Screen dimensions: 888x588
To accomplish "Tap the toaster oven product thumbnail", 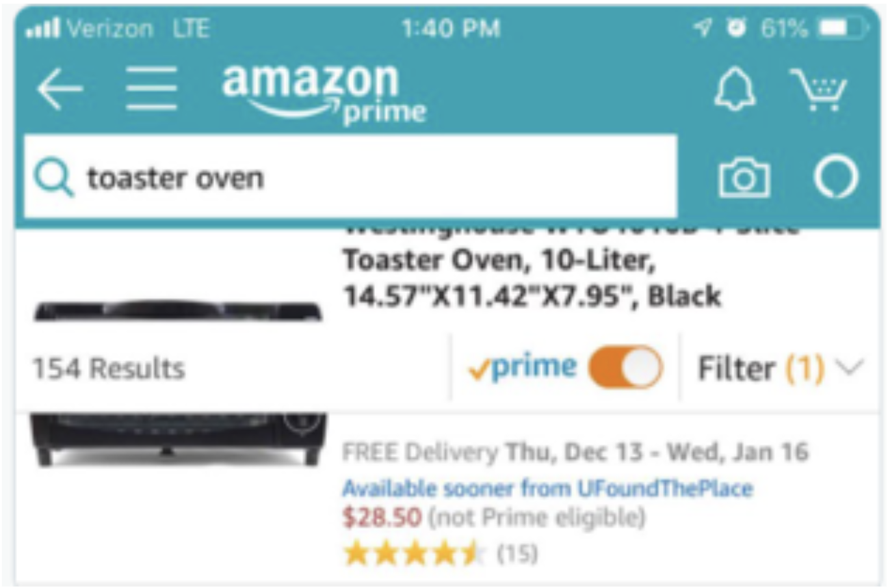I will [x=178, y=383].
